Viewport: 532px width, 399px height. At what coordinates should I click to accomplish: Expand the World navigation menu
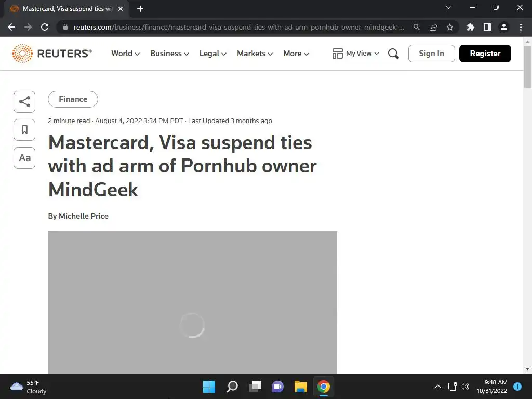point(125,54)
